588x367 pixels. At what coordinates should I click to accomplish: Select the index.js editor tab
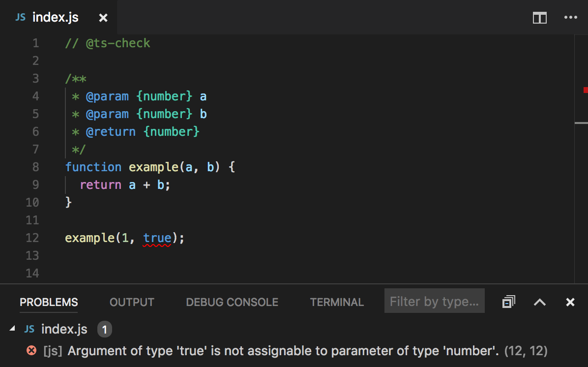(x=54, y=17)
